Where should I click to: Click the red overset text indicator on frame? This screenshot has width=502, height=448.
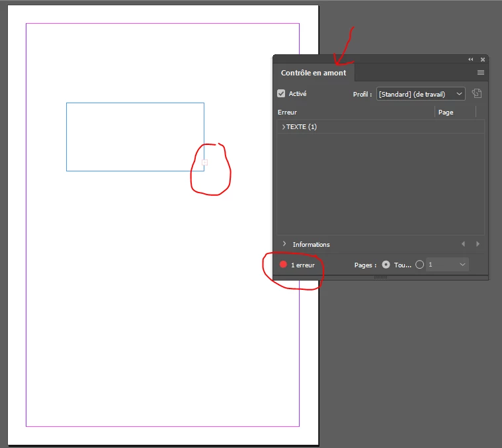204,162
